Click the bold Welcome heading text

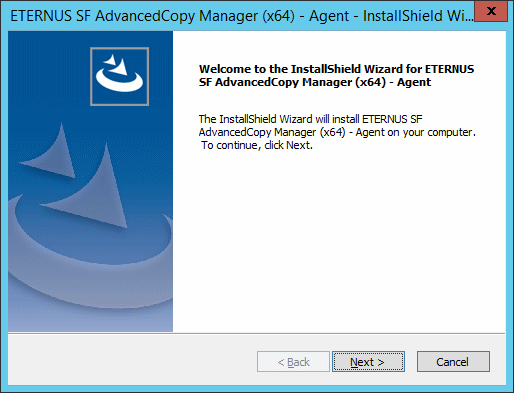coord(336,75)
